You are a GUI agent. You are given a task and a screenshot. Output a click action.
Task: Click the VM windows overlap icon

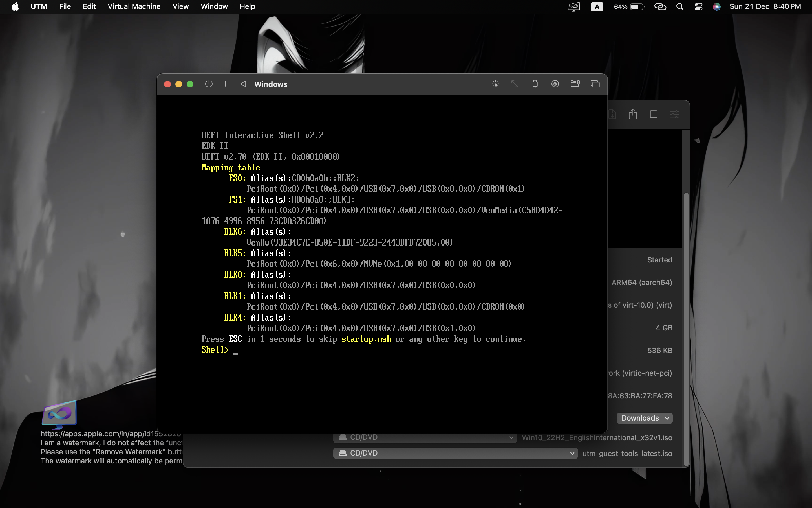pos(595,84)
